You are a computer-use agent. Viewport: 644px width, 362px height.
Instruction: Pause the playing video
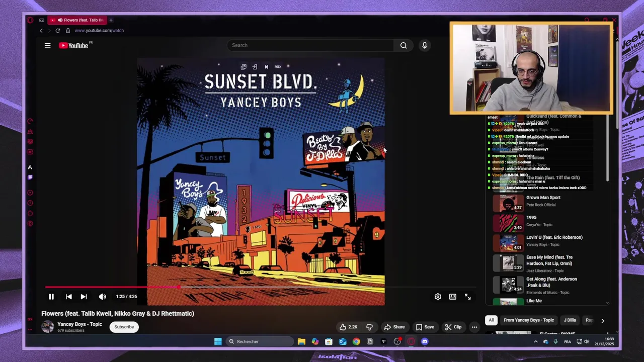coord(51,297)
